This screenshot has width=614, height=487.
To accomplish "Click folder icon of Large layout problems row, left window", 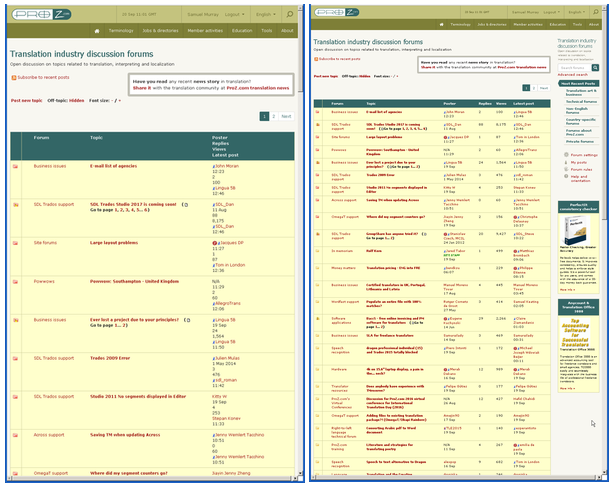I will pos(16,243).
